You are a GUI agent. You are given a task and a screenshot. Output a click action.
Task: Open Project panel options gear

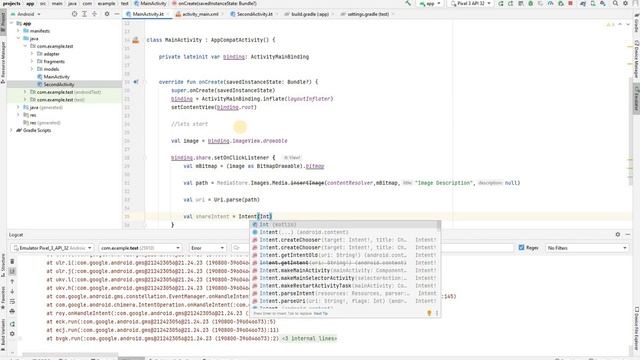(107, 14)
